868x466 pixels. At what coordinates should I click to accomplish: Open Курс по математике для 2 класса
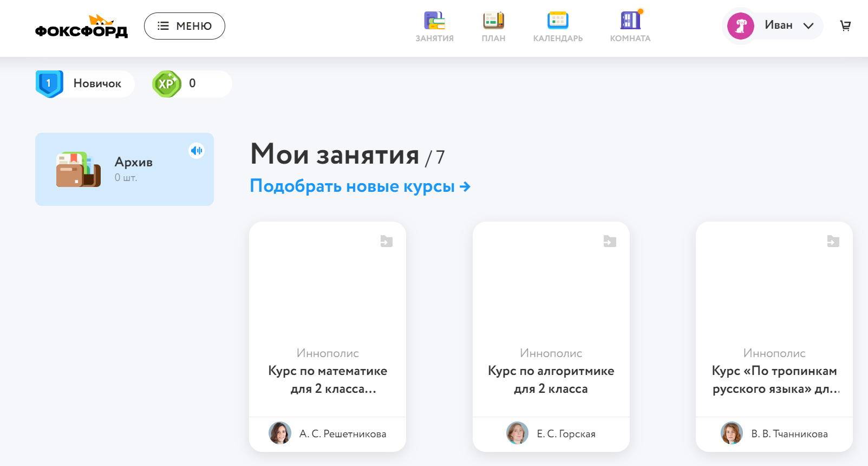click(x=328, y=379)
